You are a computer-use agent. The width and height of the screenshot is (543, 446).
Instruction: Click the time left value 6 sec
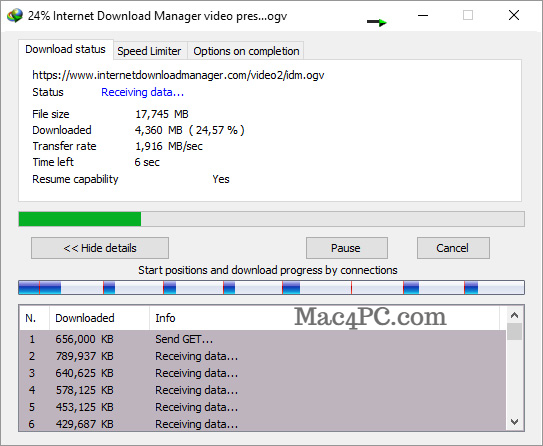(147, 162)
